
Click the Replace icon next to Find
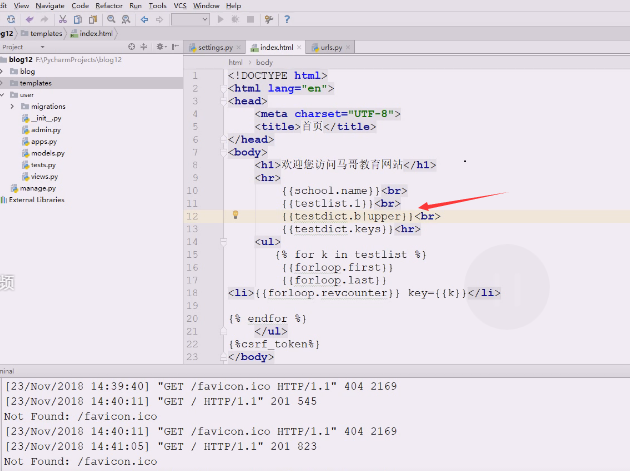coord(126,19)
